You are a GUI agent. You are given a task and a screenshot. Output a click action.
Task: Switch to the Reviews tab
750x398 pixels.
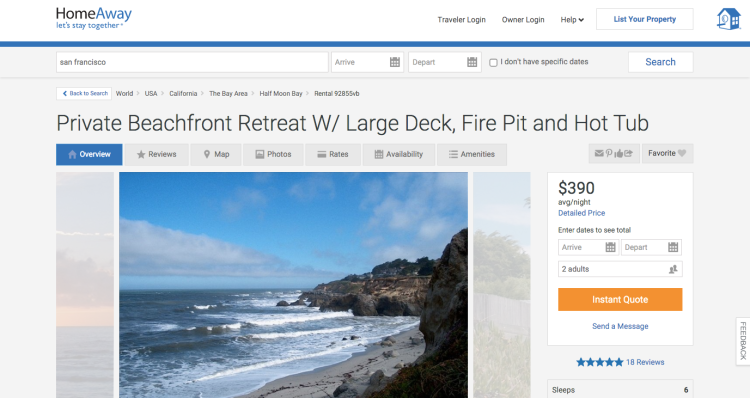(156, 155)
